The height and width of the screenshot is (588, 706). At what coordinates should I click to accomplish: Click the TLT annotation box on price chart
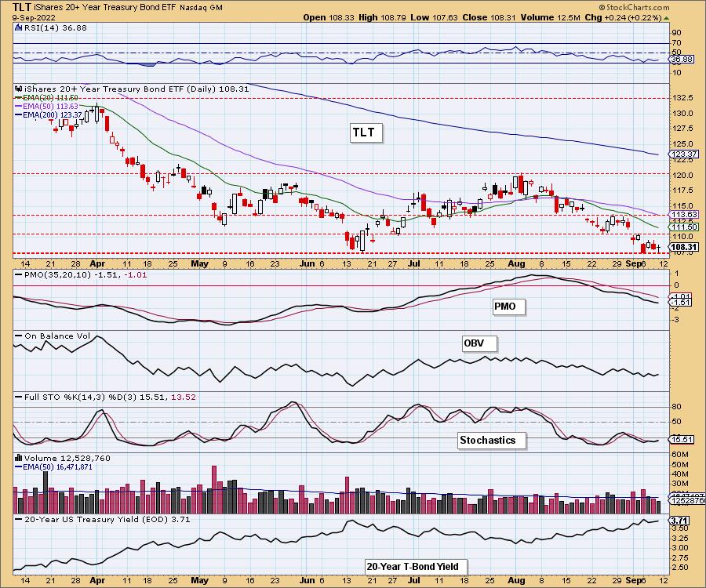click(x=366, y=132)
